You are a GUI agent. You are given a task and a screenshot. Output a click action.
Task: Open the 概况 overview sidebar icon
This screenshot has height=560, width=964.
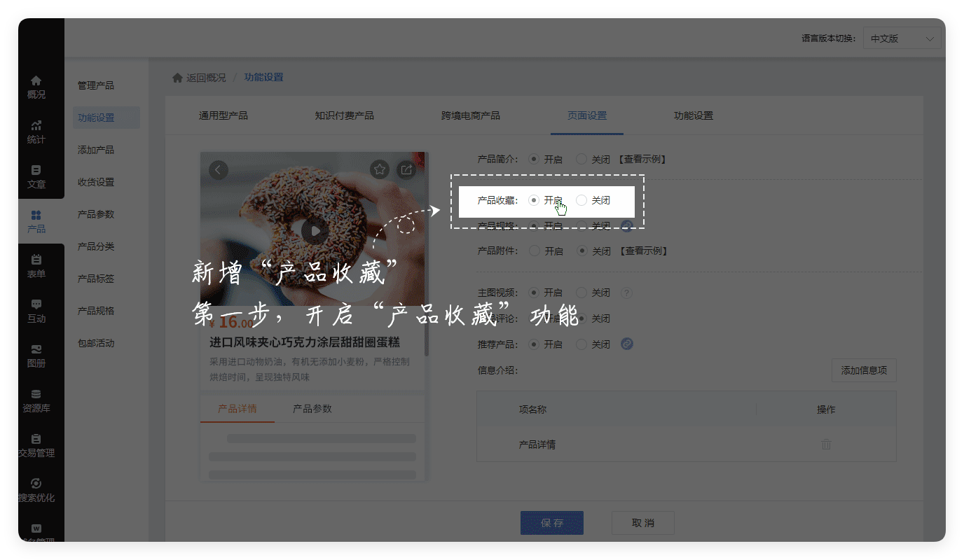tap(36, 87)
